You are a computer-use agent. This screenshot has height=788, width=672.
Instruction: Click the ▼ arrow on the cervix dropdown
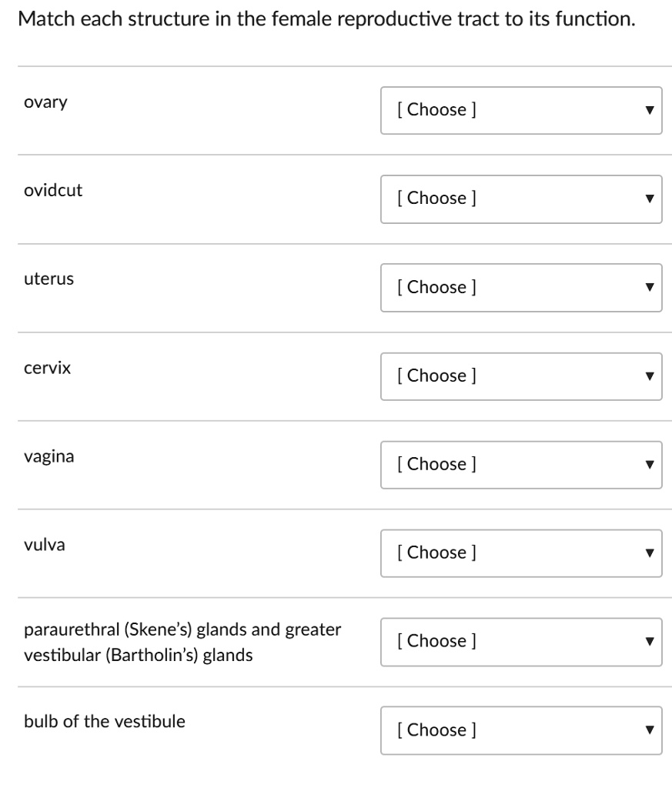click(x=649, y=376)
